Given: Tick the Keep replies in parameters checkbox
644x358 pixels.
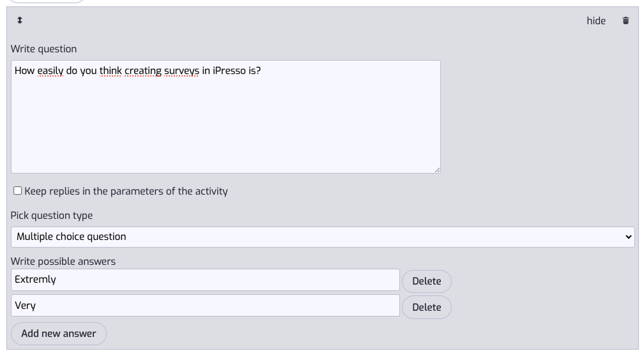Looking at the screenshot, I should (17, 191).
